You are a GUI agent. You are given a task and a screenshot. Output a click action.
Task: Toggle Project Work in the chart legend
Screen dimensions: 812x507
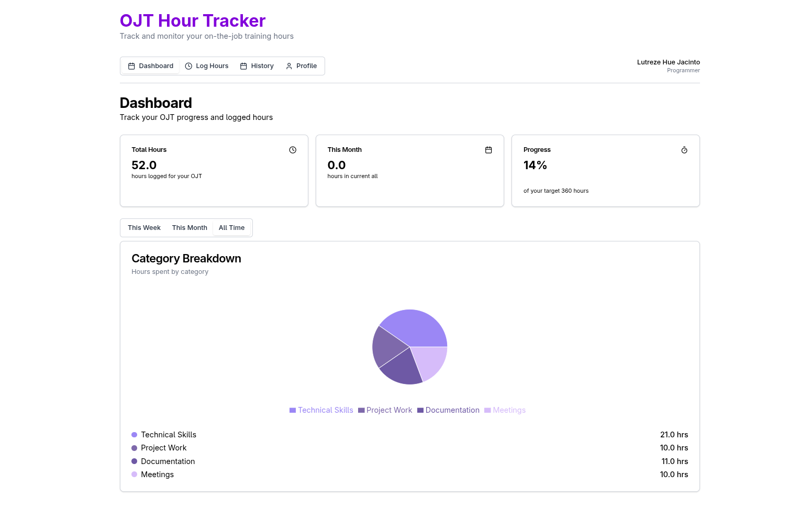tap(385, 410)
